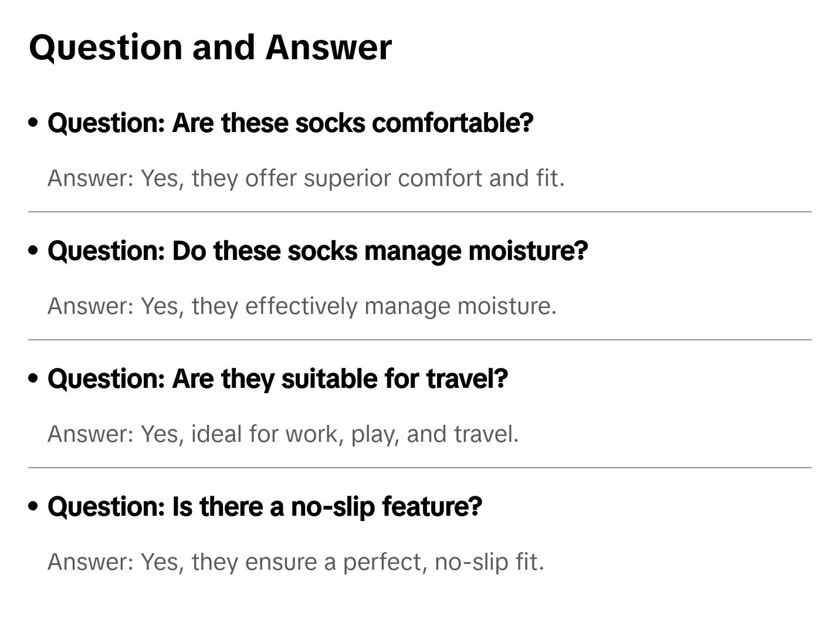Click the bullet before the no-slip question
Screen dimensions: 840x629
(x=33, y=506)
